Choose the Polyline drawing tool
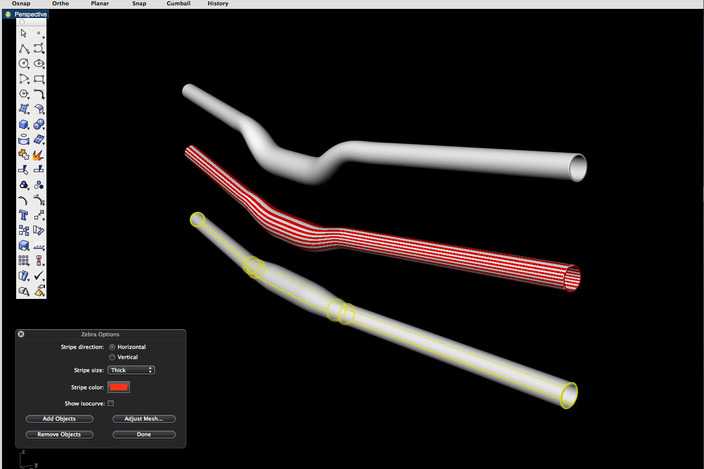Viewport: 704px width, 469px height. [x=24, y=48]
